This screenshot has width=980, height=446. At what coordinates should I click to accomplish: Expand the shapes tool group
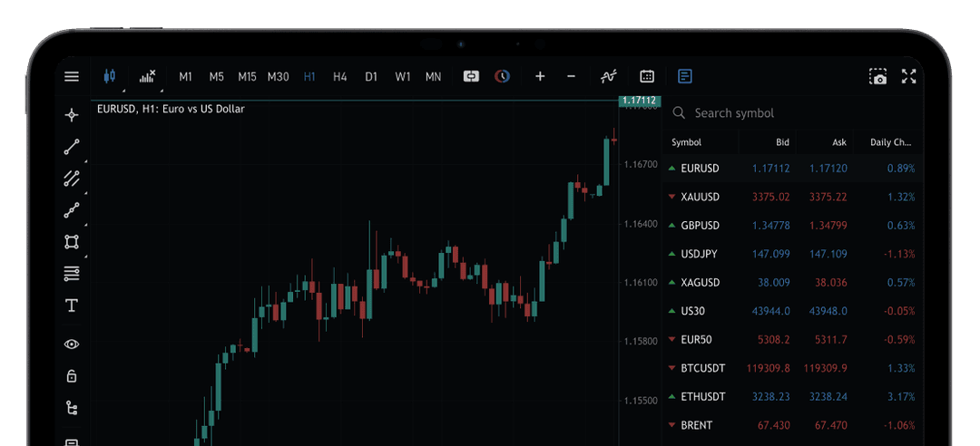[72, 242]
